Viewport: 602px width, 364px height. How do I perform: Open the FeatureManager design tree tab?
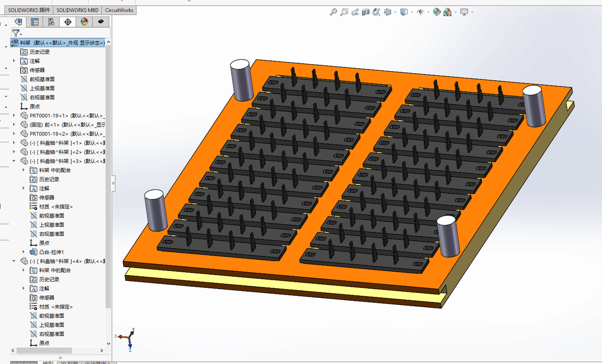point(19,22)
